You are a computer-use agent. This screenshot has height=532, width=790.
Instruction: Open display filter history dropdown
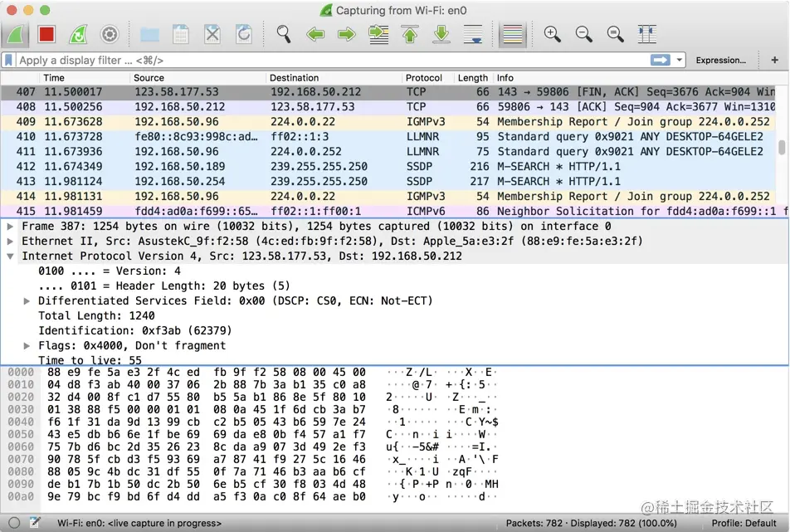(680, 60)
